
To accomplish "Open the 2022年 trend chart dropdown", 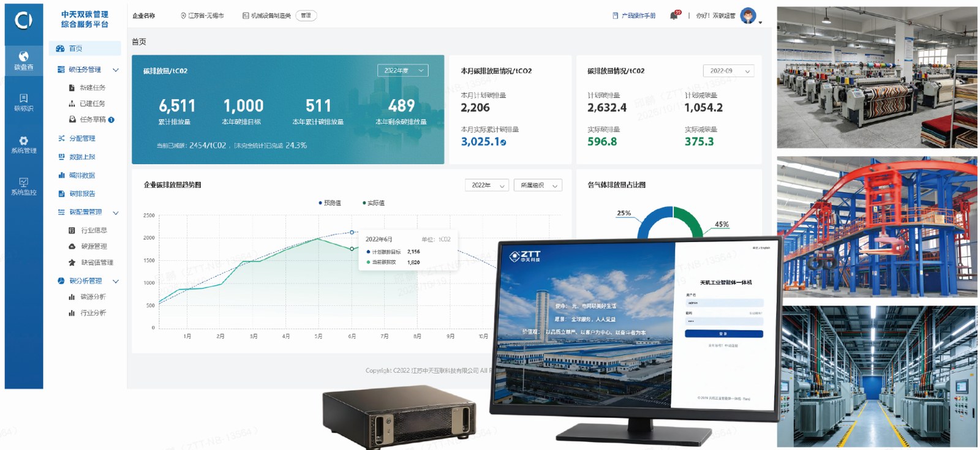I will click(x=487, y=185).
